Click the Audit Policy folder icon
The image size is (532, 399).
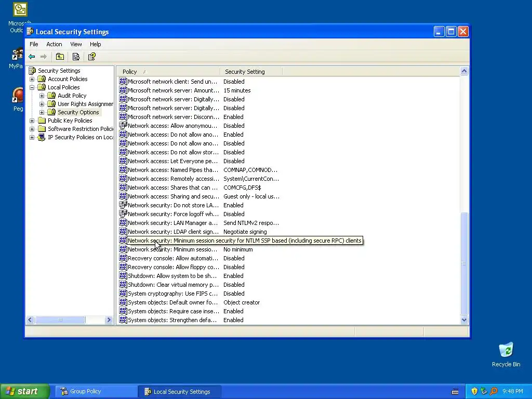coord(51,96)
